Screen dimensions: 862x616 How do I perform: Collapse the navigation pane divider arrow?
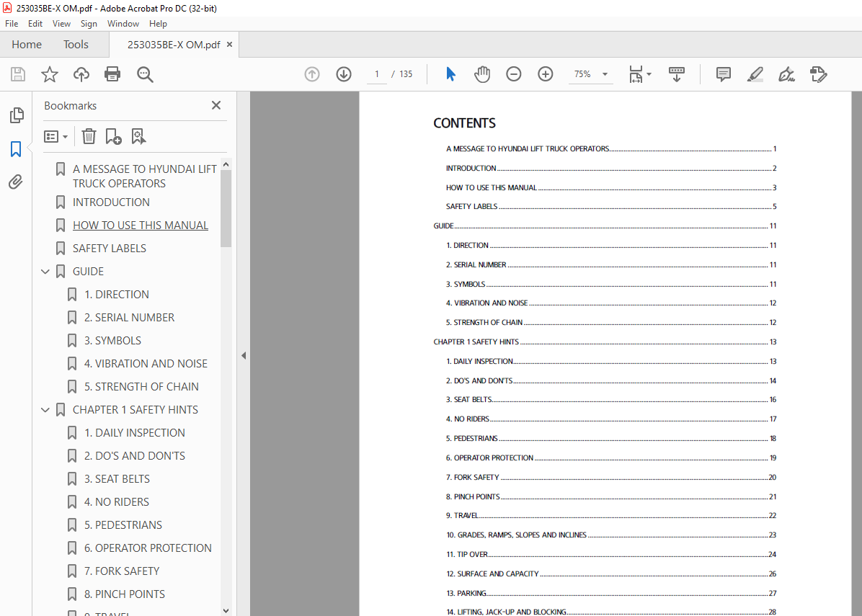[x=244, y=355]
